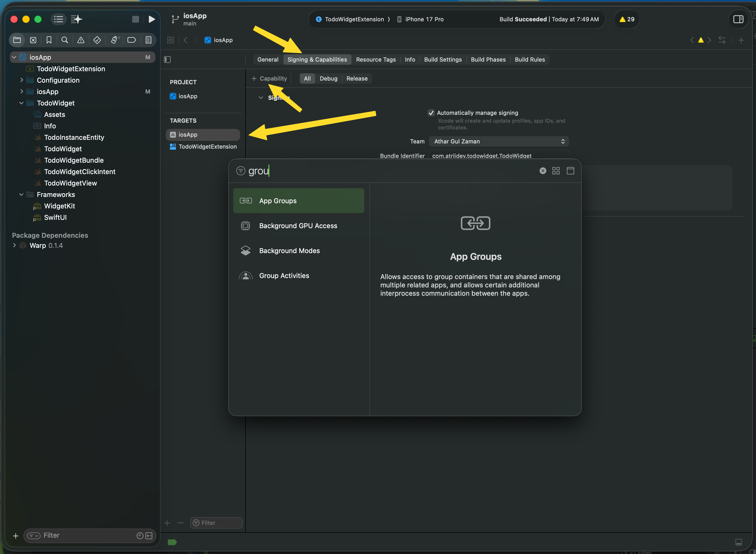
Task: Toggle the debug area at bottom right
Action: (739, 542)
